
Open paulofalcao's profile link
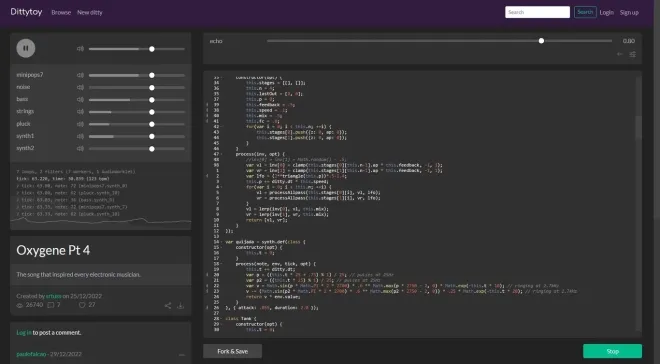click(31, 354)
